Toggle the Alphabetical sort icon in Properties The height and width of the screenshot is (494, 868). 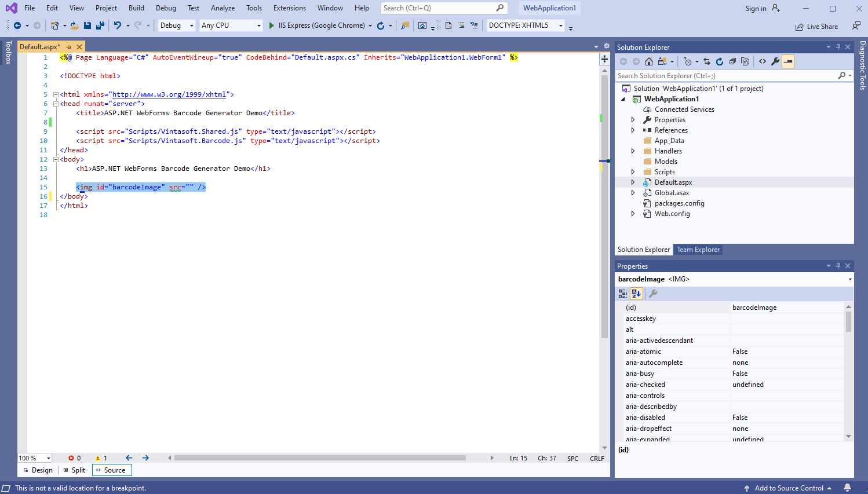point(636,294)
